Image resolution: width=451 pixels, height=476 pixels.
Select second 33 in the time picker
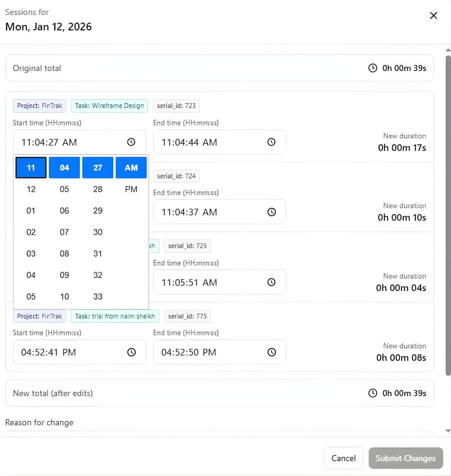(x=98, y=296)
